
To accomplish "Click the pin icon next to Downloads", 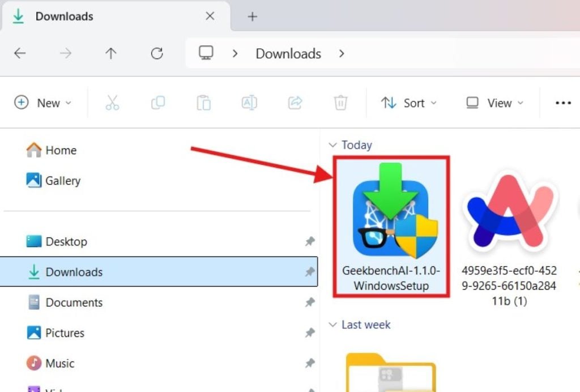I will coord(310,272).
